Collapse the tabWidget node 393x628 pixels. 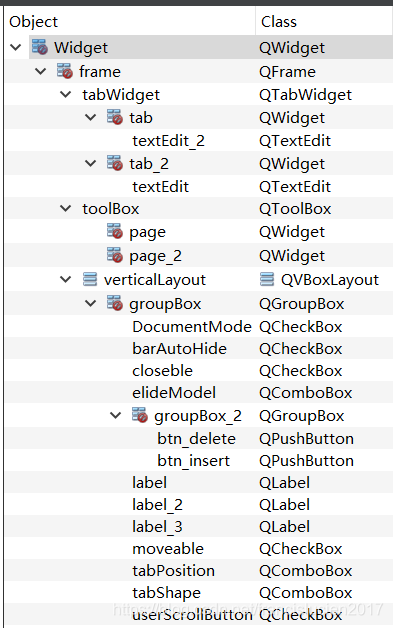coord(65,95)
